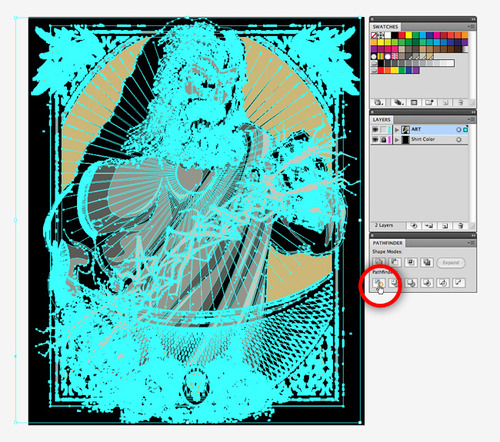Unlock the Shirt Color layer
500x442 pixels.
point(383,139)
